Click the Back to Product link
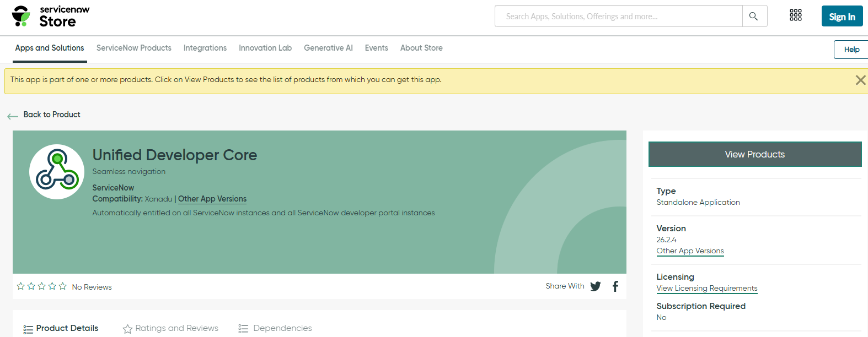 coord(52,115)
